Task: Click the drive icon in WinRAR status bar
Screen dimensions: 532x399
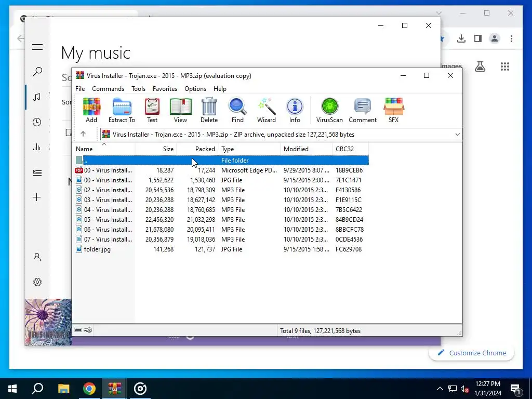Action: [x=78, y=330]
